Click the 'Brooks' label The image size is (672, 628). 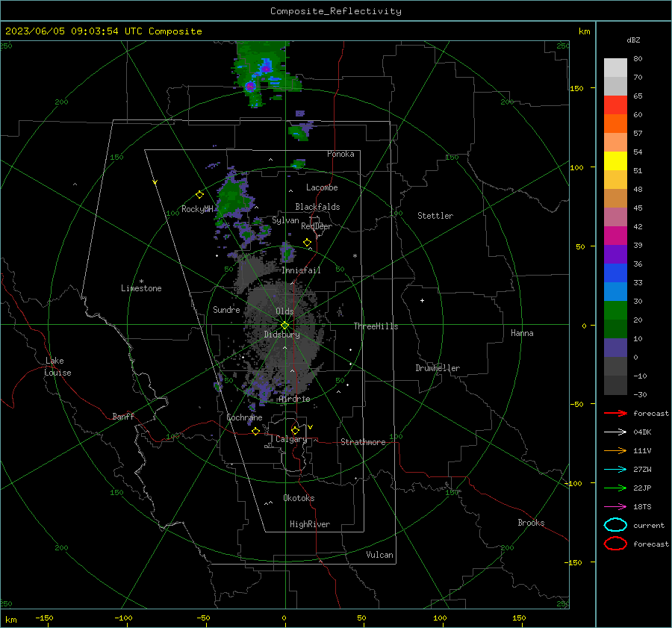531,523
